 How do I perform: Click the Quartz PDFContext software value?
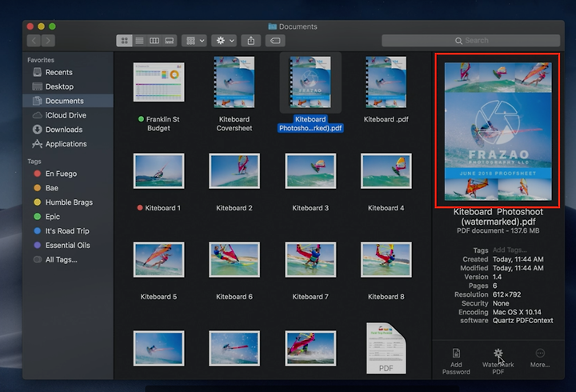(x=522, y=321)
